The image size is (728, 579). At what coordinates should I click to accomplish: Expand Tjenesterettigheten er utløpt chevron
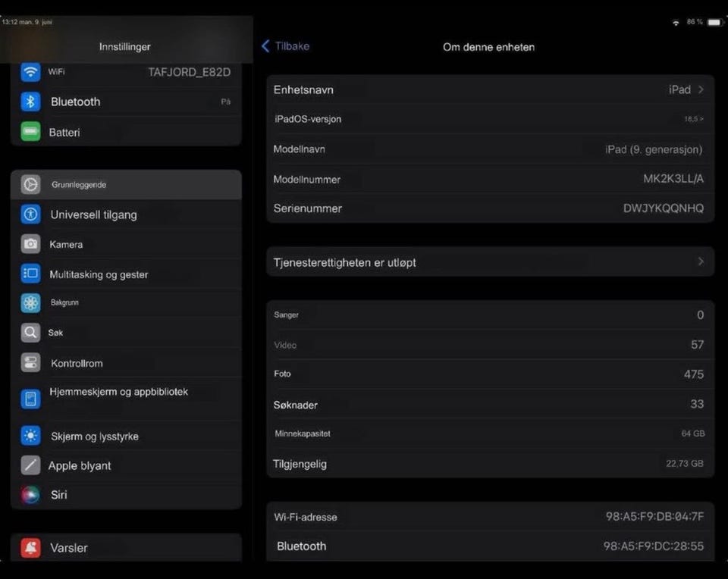click(x=701, y=261)
